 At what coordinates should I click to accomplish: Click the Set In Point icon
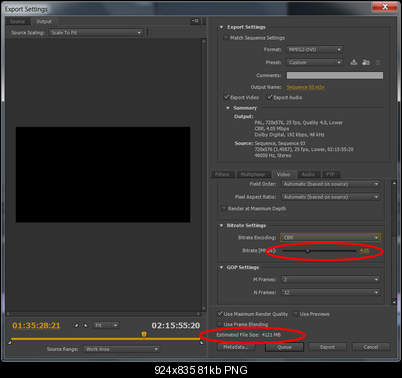(76, 325)
